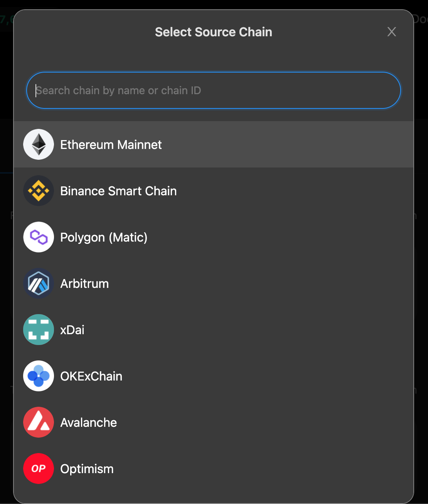Click the Binance Smart Chain diamond icon
Viewport: 428px width, 504px height.
point(39,191)
